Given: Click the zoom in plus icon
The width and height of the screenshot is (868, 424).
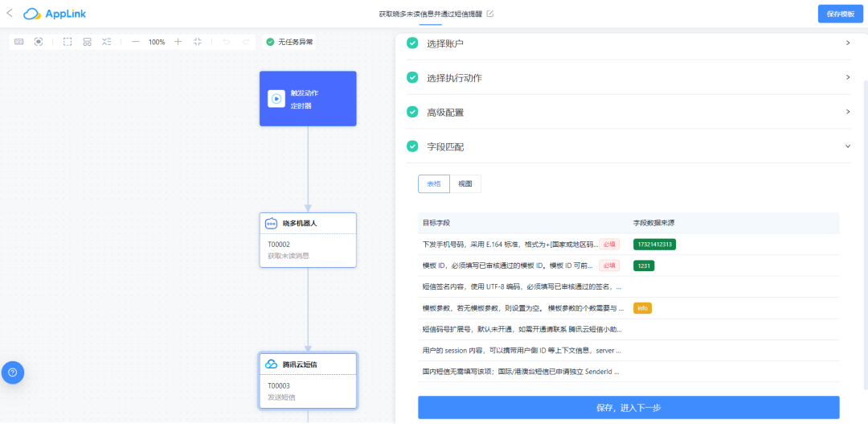Looking at the screenshot, I should [x=178, y=42].
